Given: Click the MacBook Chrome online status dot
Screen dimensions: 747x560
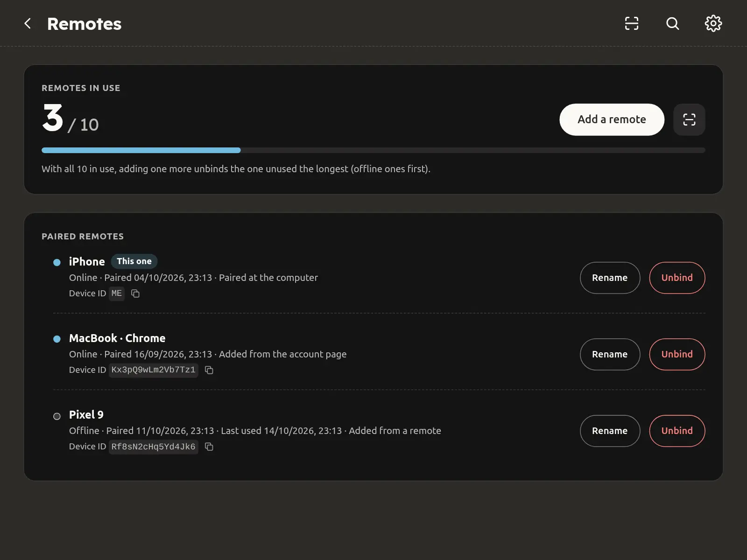Looking at the screenshot, I should (x=57, y=339).
